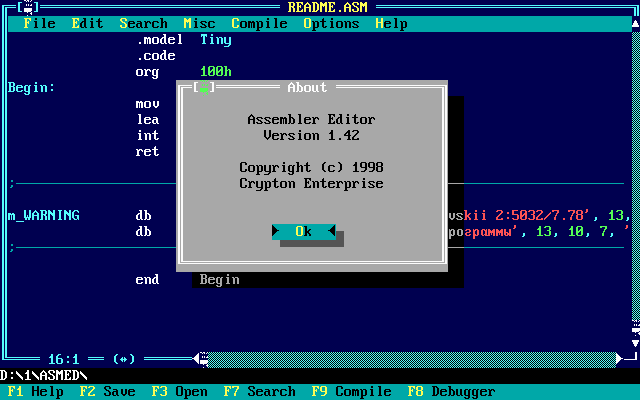Click the 'Tiny' model keyword

point(216,40)
